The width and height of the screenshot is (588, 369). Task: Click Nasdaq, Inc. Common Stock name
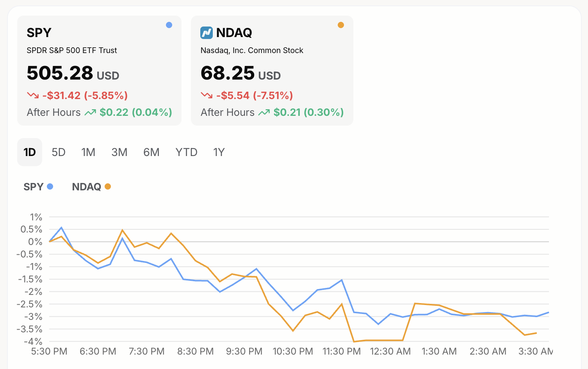click(252, 50)
